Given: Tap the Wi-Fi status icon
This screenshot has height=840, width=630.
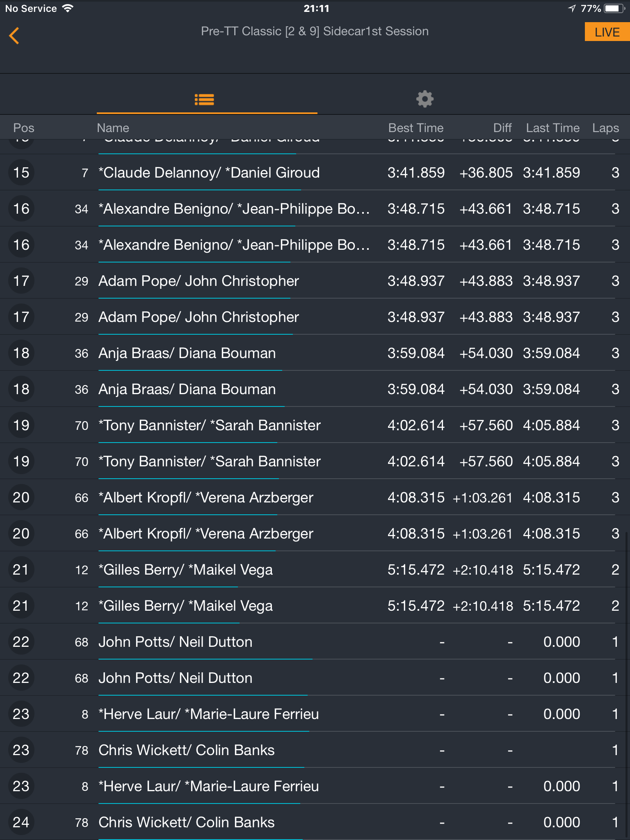Looking at the screenshot, I should tap(68, 8).
